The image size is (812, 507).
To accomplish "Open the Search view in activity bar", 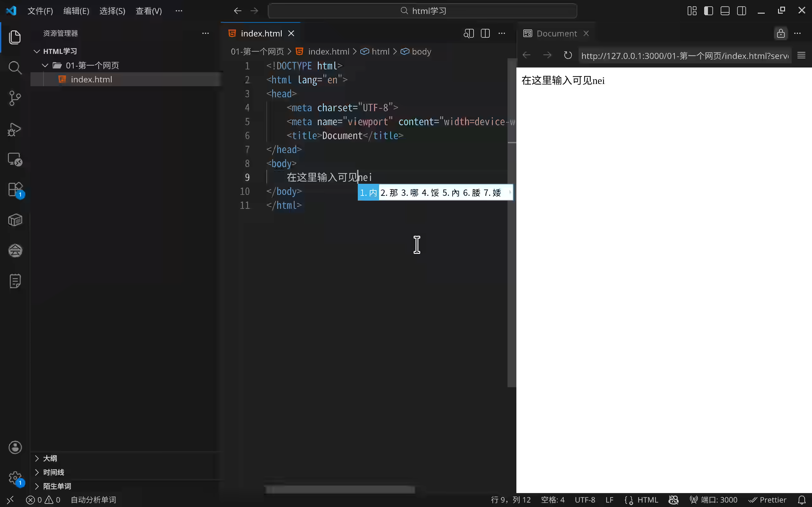I will [15, 68].
